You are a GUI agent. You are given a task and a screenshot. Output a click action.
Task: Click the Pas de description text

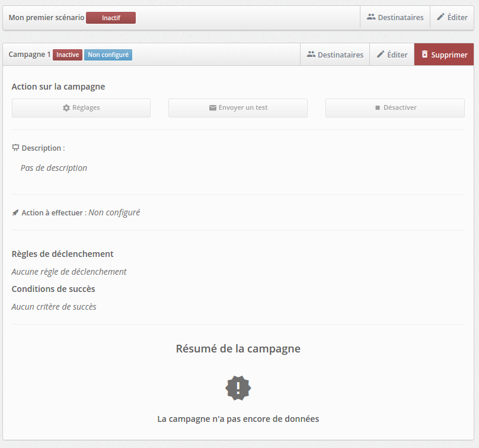[54, 168]
